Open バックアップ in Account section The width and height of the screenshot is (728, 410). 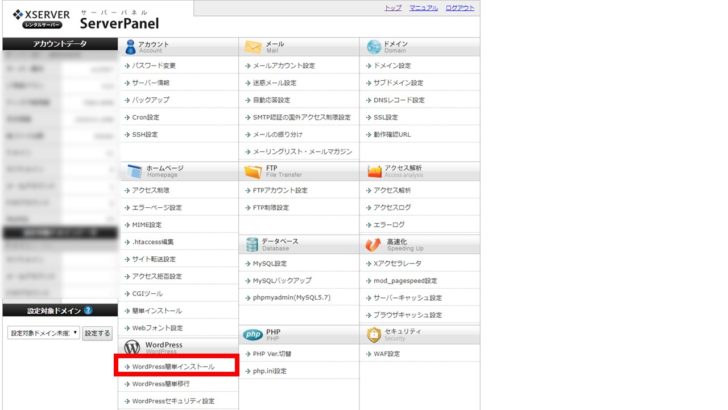click(x=150, y=100)
